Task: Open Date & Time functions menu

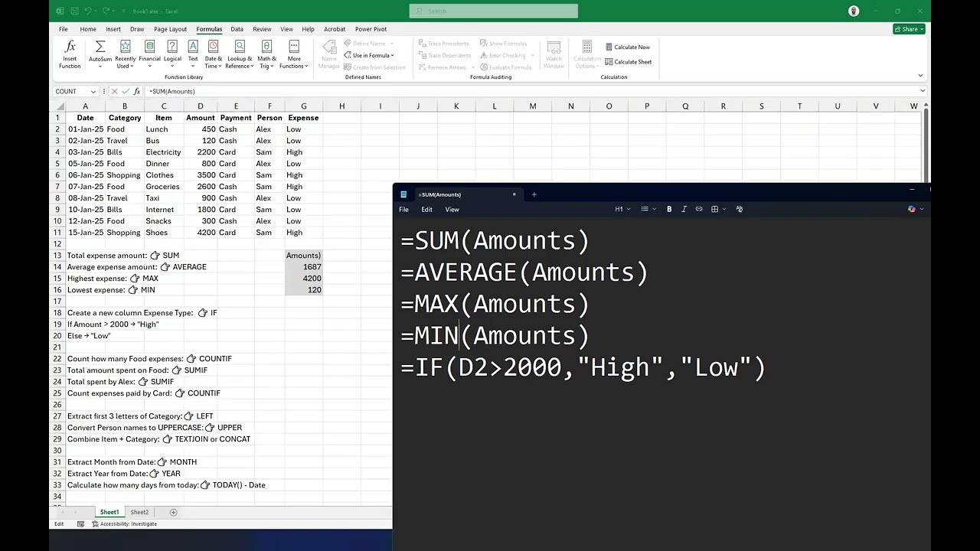Action: (213, 54)
